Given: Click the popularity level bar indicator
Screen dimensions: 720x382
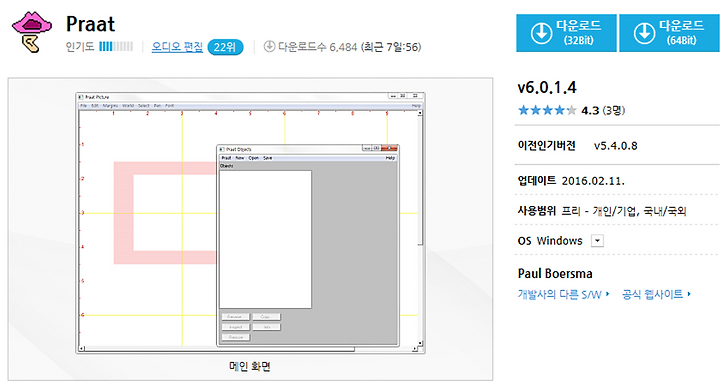Looking at the screenshot, I should click(x=116, y=46).
